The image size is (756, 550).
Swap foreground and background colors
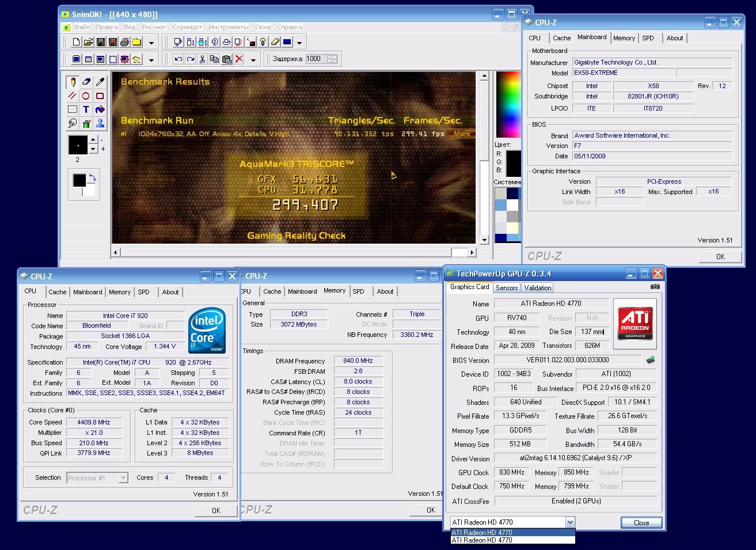[x=92, y=179]
